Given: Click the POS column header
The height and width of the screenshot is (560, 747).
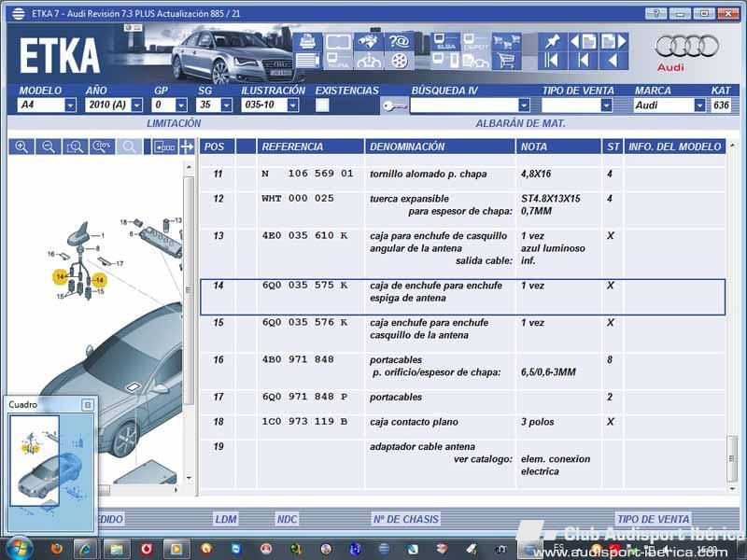Looking at the screenshot, I should click(218, 147).
